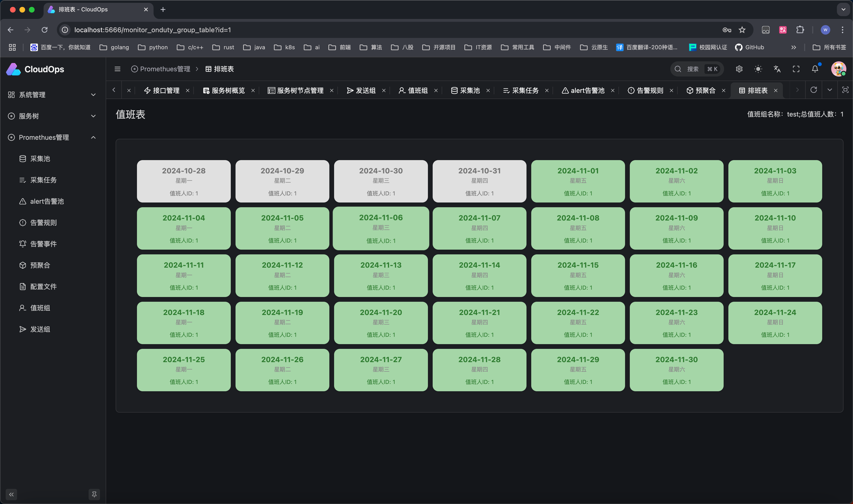The width and height of the screenshot is (853, 504).
Task: Close the 预聚合 tab
Action: (723, 90)
